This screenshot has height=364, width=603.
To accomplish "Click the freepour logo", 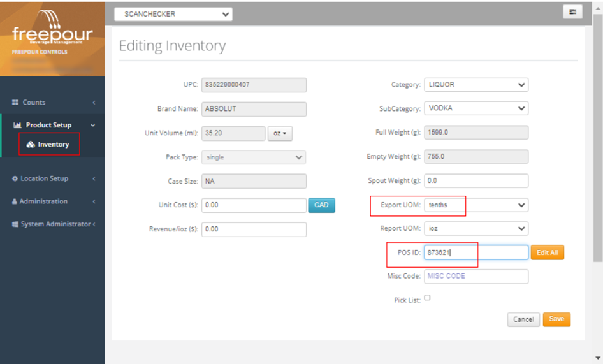I will 52,27.
